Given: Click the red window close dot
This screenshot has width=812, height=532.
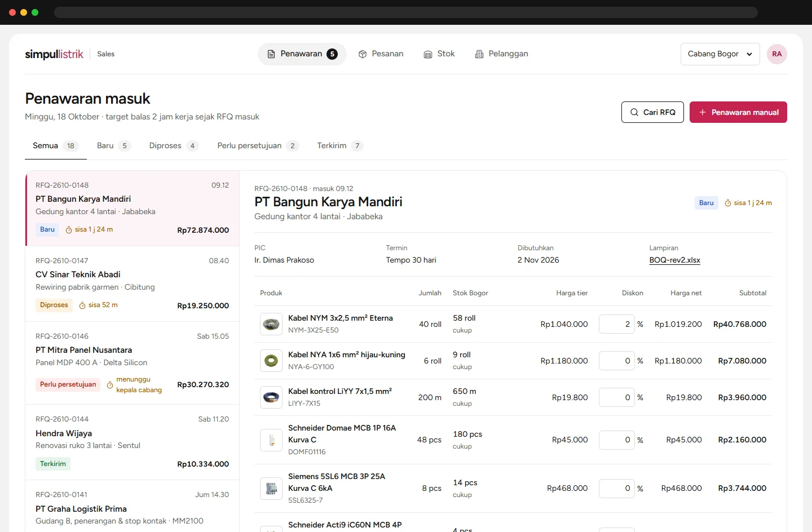Looking at the screenshot, I should (x=12, y=12).
